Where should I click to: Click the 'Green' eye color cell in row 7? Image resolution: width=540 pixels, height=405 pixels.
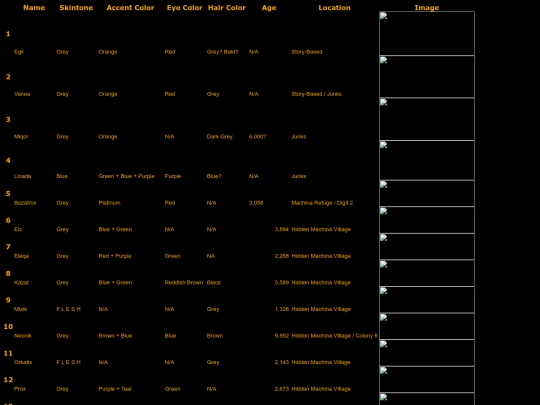pos(173,256)
